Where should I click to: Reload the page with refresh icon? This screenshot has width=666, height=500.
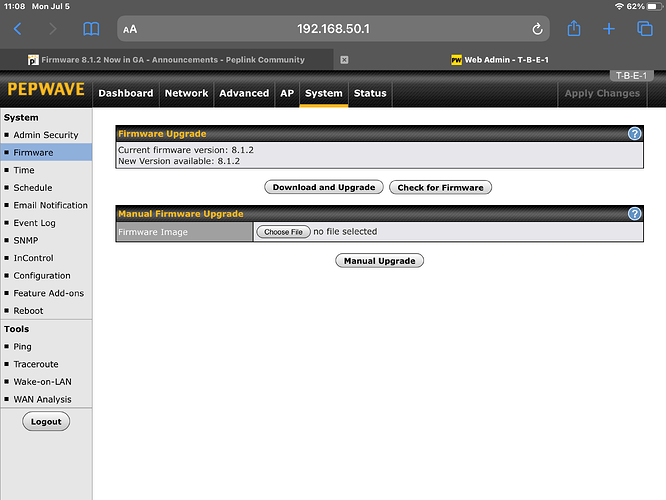pos(538,29)
